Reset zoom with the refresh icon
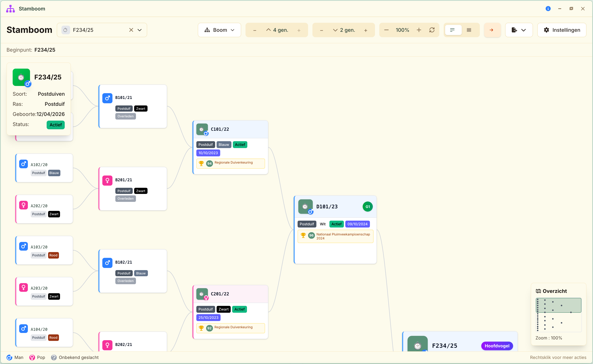Image resolution: width=593 pixels, height=364 pixels. (x=432, y=30)
